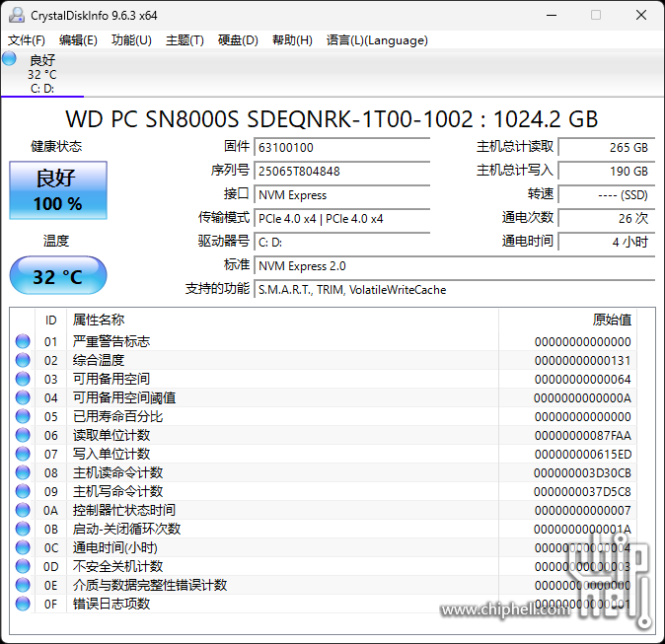Click the status icon for 08 主机读命令计数

click(x=23, y=472)
